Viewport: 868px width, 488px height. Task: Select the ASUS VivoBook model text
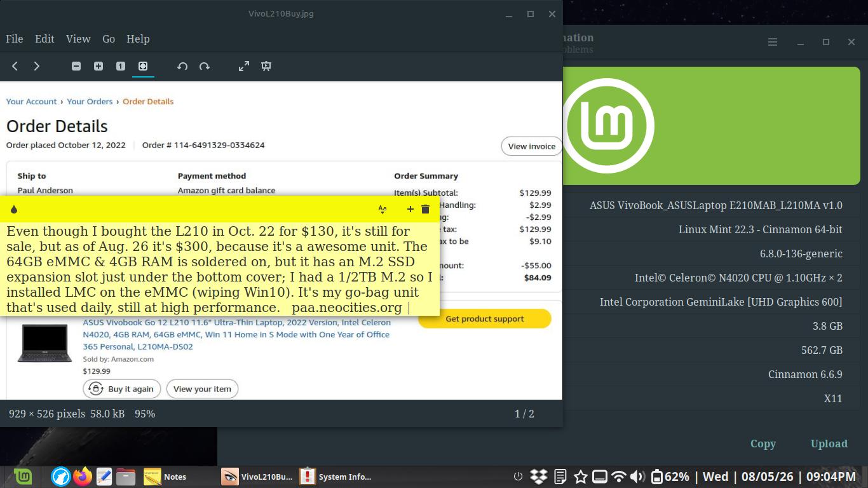pos(716,205)
